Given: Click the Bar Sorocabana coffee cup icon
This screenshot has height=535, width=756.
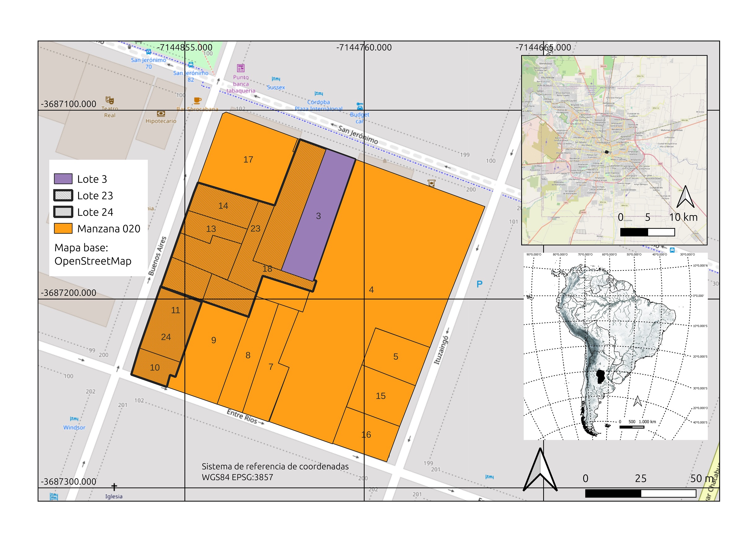Looking at the screenshot, I should click(197, 100).
